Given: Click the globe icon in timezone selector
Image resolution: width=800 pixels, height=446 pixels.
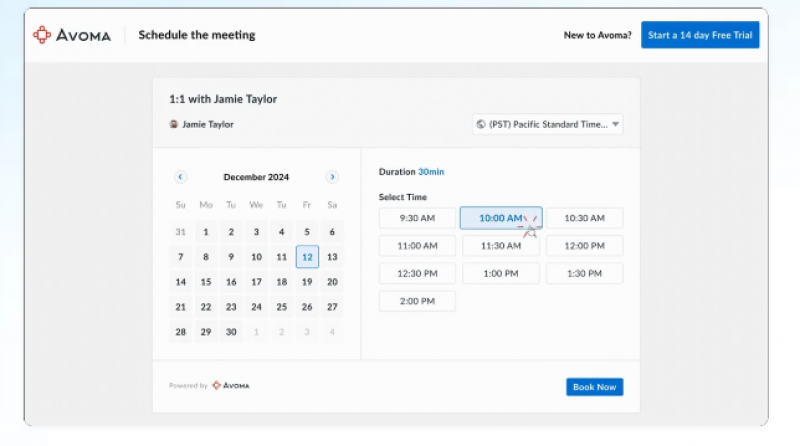Looking at the screenshot, I should coord(482,125).
